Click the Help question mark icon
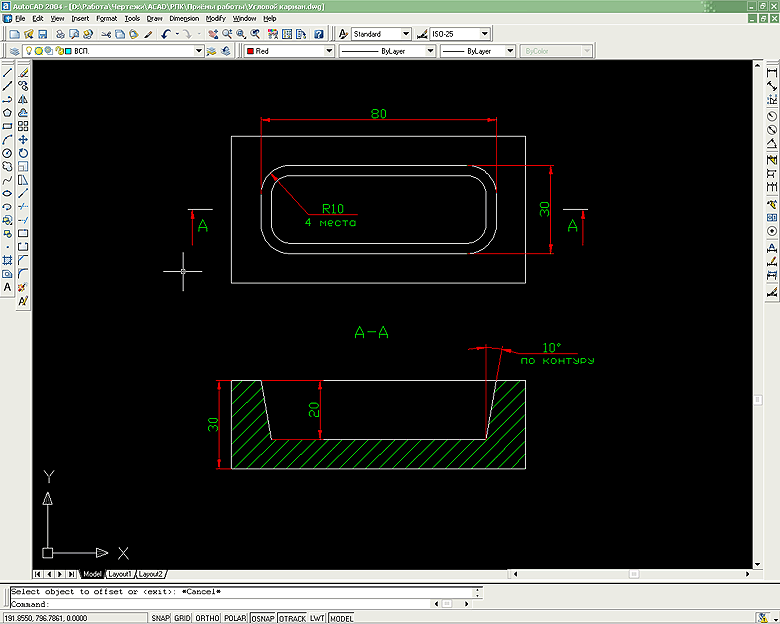 pyautogui.click(x=319, y=34)
